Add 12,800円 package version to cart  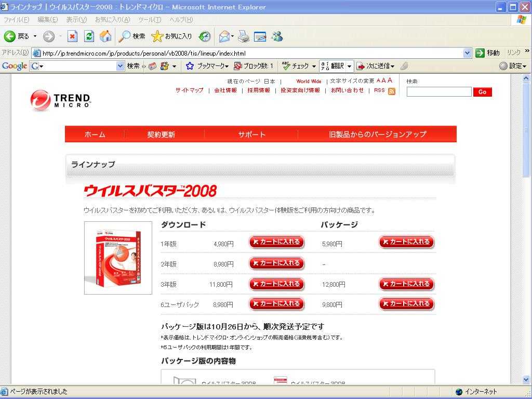[x=406, y=284]
